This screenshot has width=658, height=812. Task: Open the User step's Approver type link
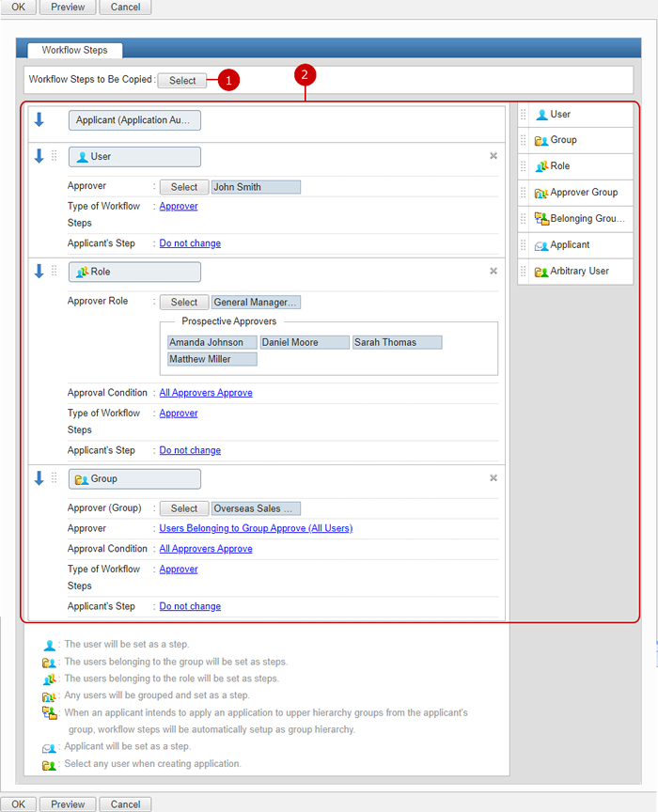(x=179, y=206)
